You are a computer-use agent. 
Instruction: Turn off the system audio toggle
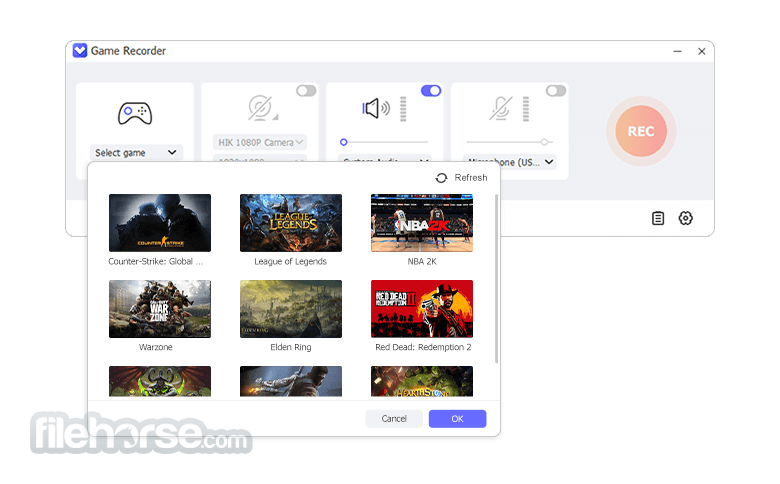click(431, 91)
